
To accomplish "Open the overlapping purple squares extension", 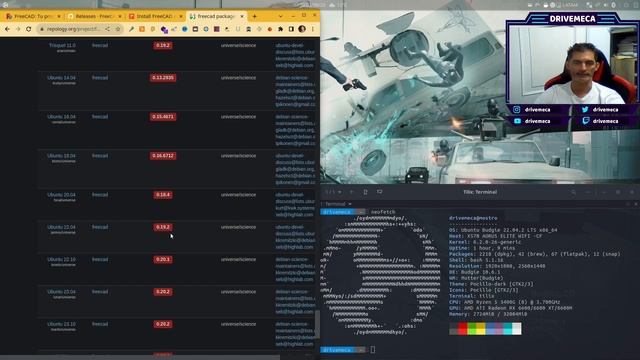I will point(164,29).
